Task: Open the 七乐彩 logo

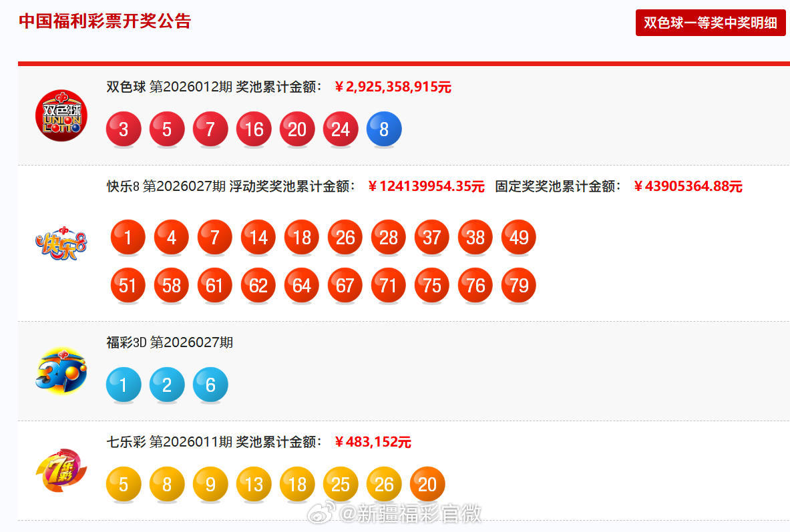Action: [x=61, y=468]
